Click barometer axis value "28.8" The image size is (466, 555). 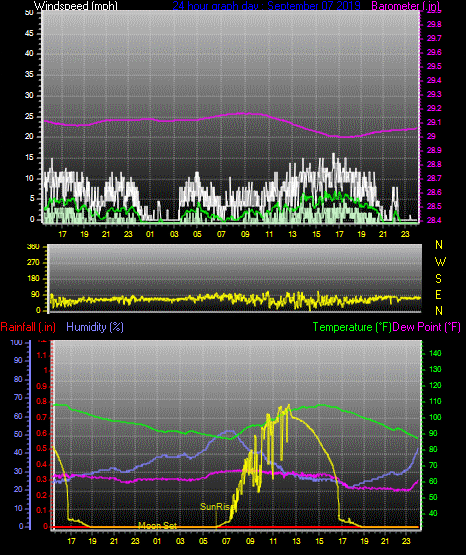coord(434,165)
